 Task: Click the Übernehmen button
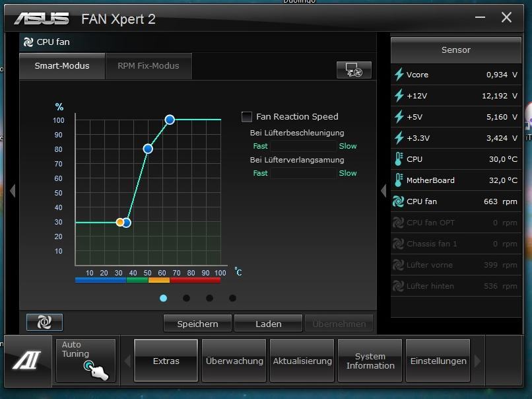(x=339, y=324)
